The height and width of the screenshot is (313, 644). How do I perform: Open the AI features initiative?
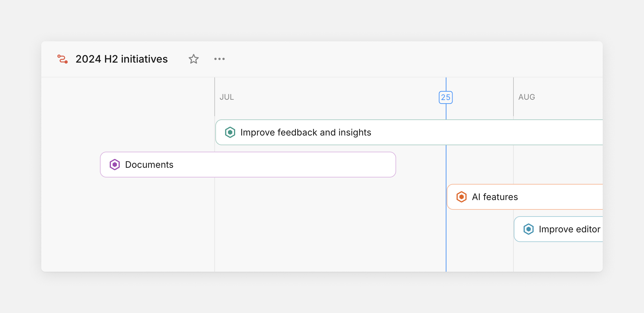(495, 197)
